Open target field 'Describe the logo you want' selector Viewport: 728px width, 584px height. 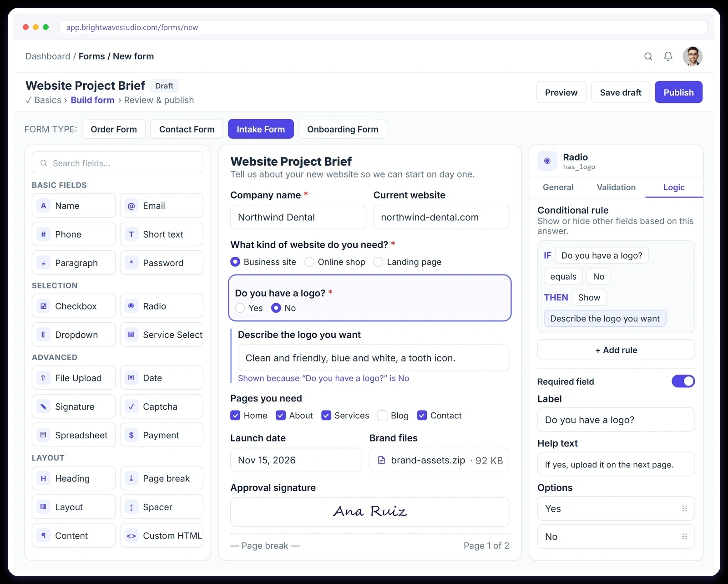coord(605,319)
